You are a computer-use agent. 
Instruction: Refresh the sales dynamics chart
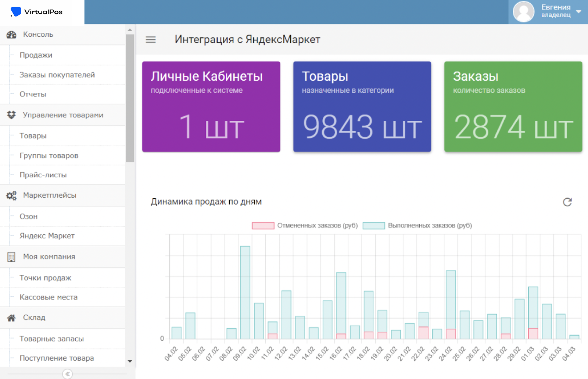pyautogui.click(x=567, y=202)
